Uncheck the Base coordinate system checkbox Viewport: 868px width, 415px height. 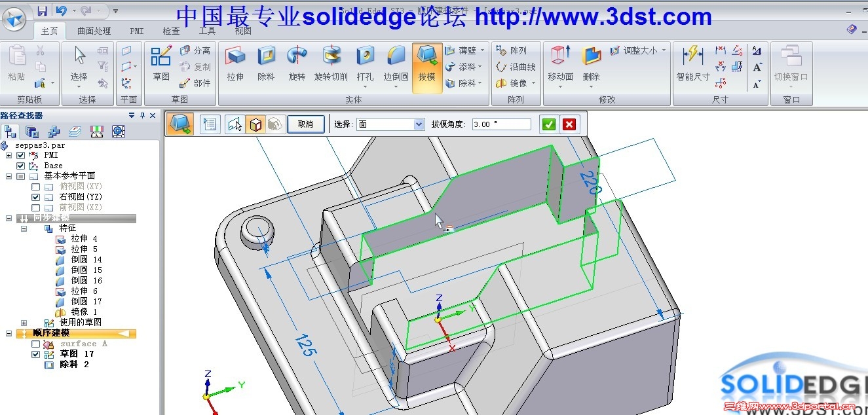(20, 166)
